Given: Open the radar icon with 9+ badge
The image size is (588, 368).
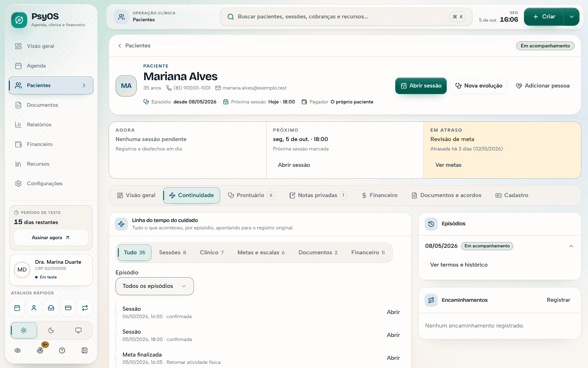Looking at the screenshot, I should (x=40, y=350).
